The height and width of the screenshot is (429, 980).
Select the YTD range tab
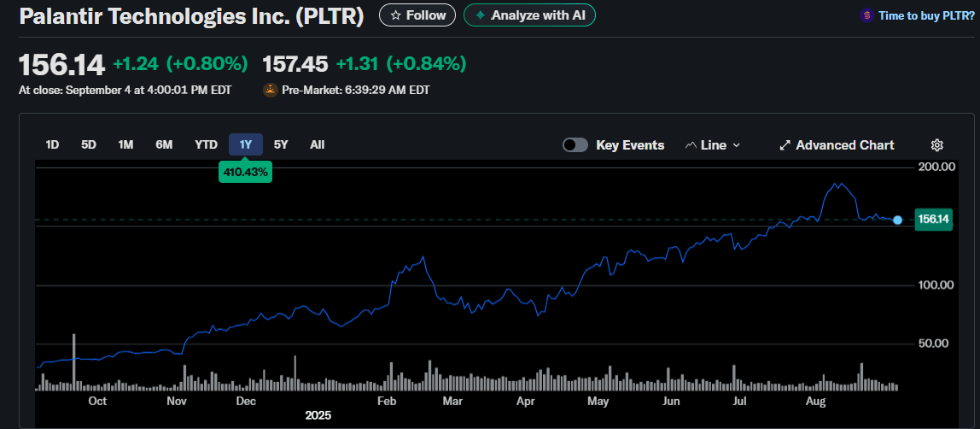point(206,145)
